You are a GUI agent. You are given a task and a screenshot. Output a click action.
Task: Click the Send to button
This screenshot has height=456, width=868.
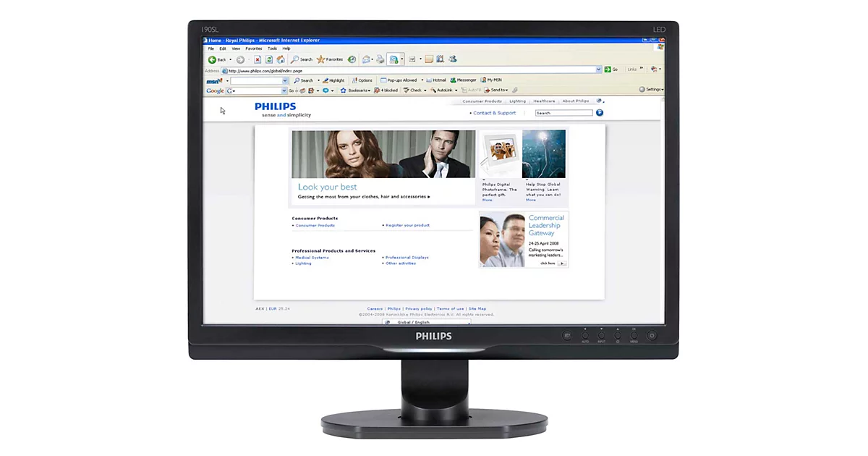point(496,90)
